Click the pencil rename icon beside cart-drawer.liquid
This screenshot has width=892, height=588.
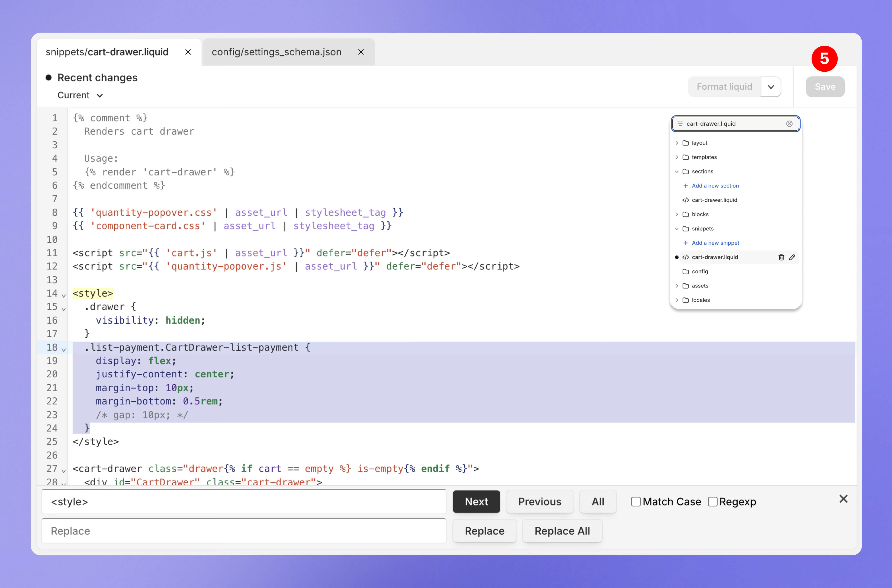click(792, 257)
